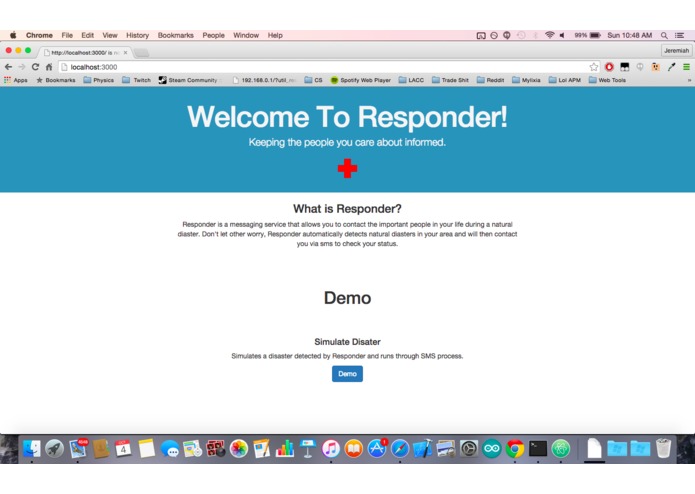Open Google Chrome in the dock
Screen dimensions: 695x494
click(515, 449)
